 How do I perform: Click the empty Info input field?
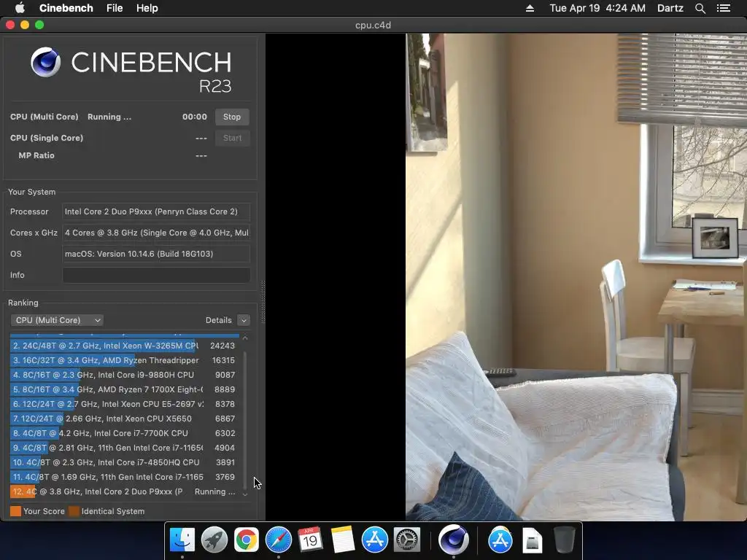156,275
